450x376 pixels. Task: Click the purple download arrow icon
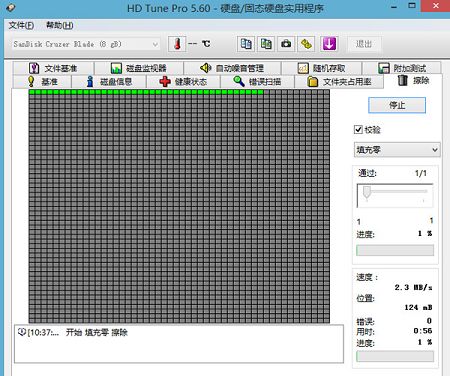click(329, 44)
